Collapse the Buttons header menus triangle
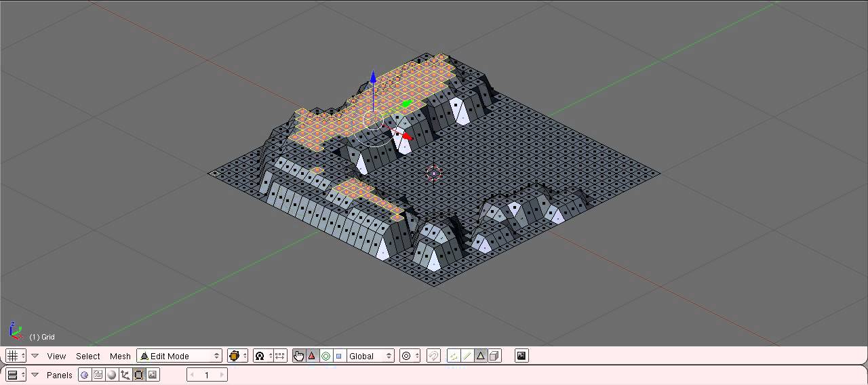The image size is (868, 385). point(35,375)
